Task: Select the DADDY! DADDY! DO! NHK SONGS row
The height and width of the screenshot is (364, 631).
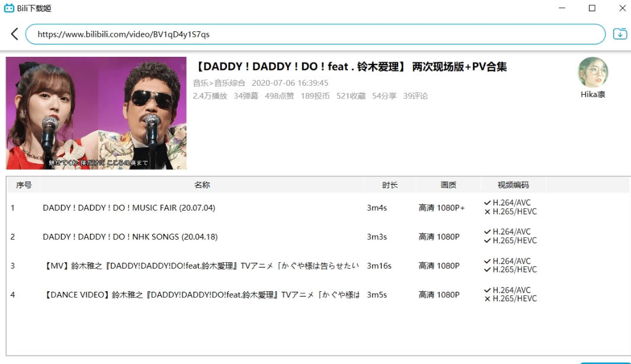Action: pos(130,237)
